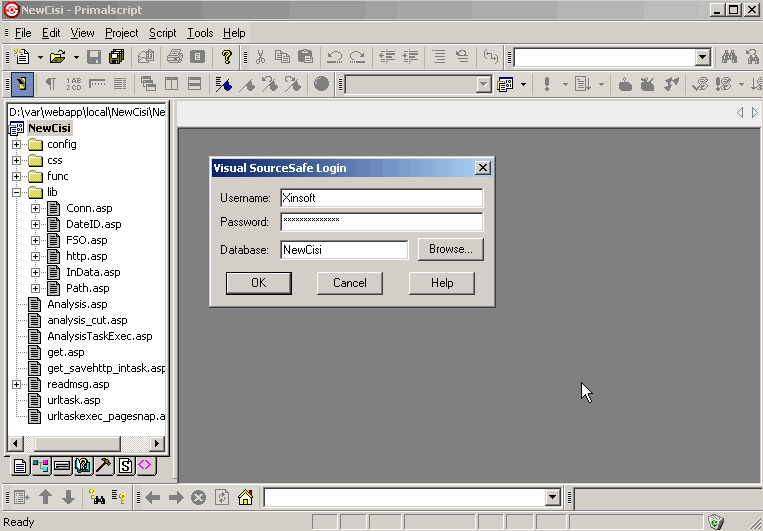Viewport: 763px width, 531px height.
Task: Expand the Conn.asp node
Action: (x=35, y=208)
